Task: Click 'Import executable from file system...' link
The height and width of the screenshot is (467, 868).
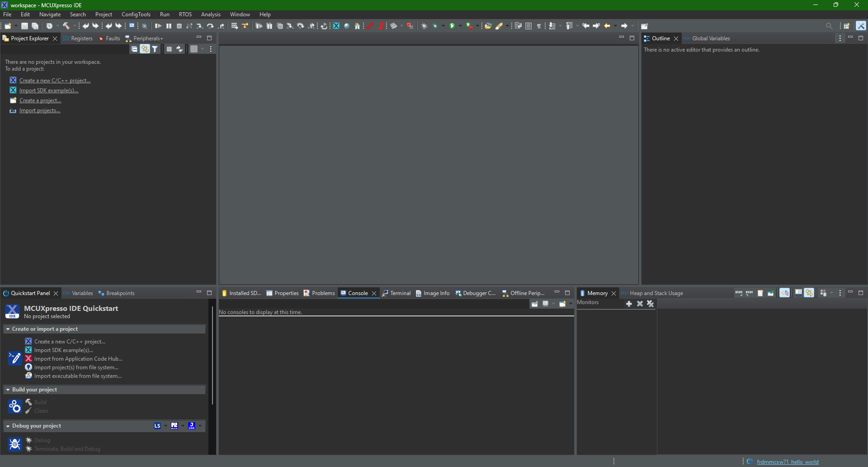Action: click(x=78, y=376)
